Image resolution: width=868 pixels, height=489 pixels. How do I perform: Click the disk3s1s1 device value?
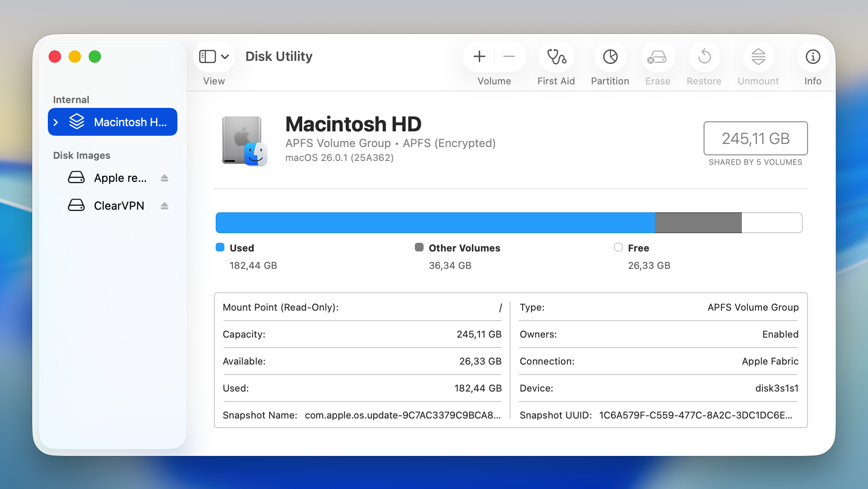[x=777, y=388]
